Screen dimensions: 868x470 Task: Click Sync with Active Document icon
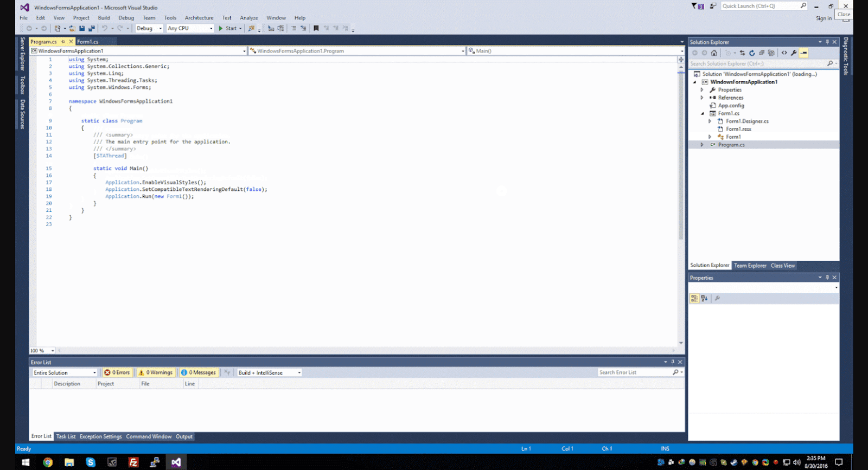tap(742, 53)
